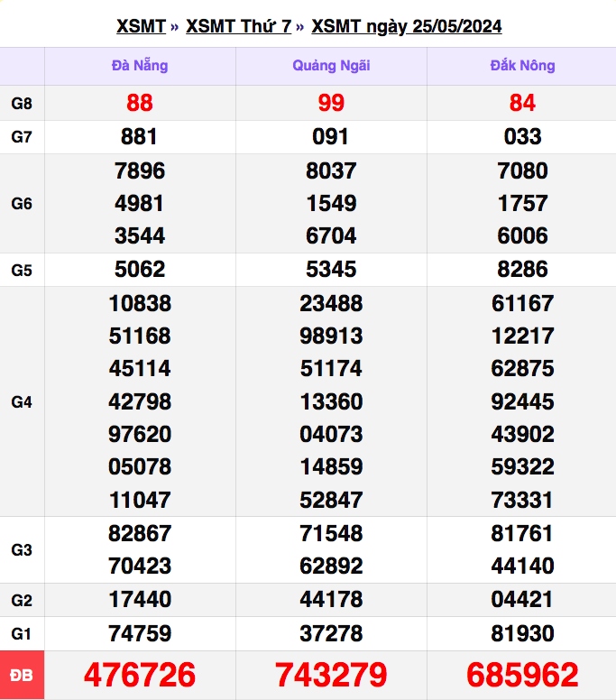The height and width of the screenshot is (700, 616).
Task: Select G7 number 091
Action: (330, 136)
